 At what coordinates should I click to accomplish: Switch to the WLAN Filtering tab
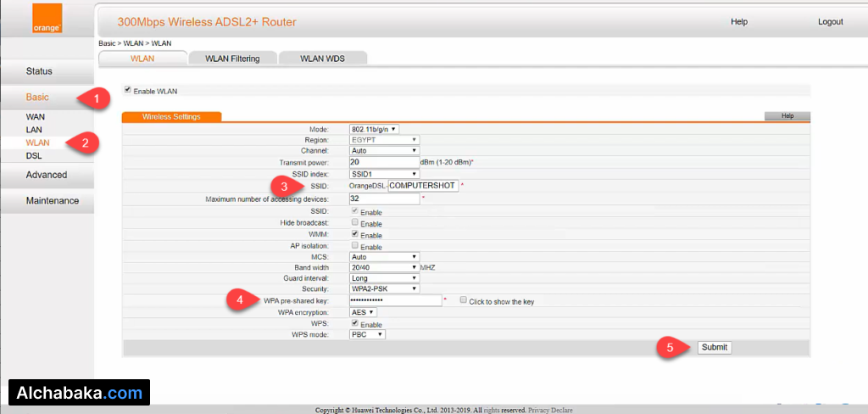pyautogui.click(x=231, y=59)
